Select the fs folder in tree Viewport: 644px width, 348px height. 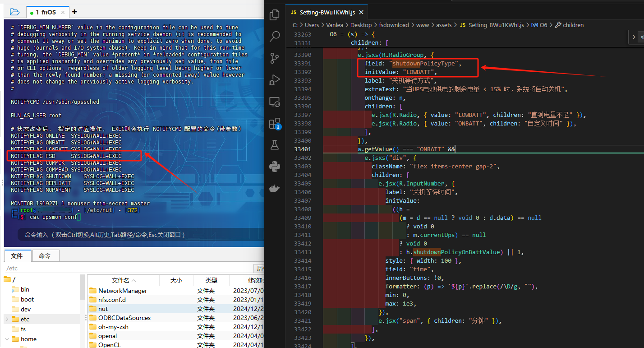click(19, 329)
